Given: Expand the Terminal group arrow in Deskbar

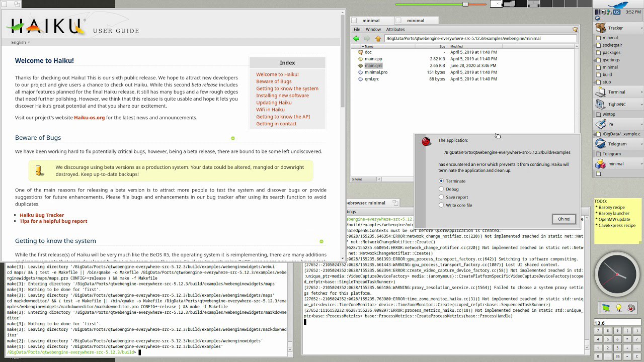Looking at the screenshot, I should (x=641, y=92).
